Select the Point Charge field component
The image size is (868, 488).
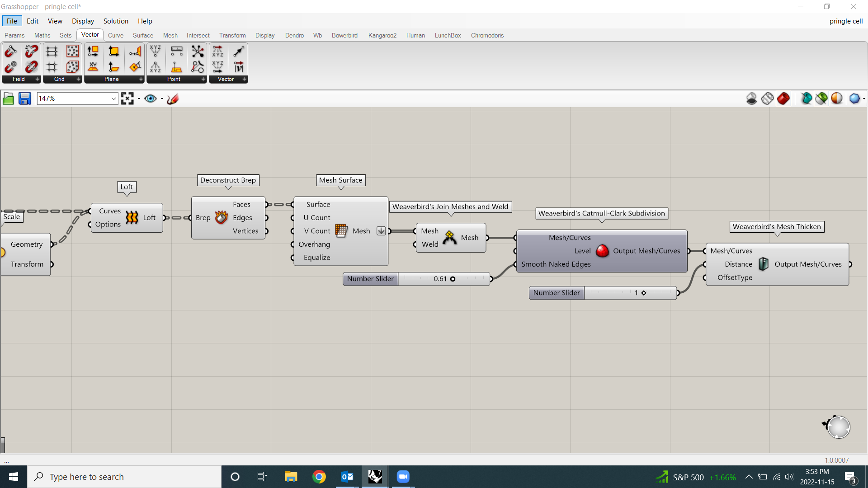(11, 67)
